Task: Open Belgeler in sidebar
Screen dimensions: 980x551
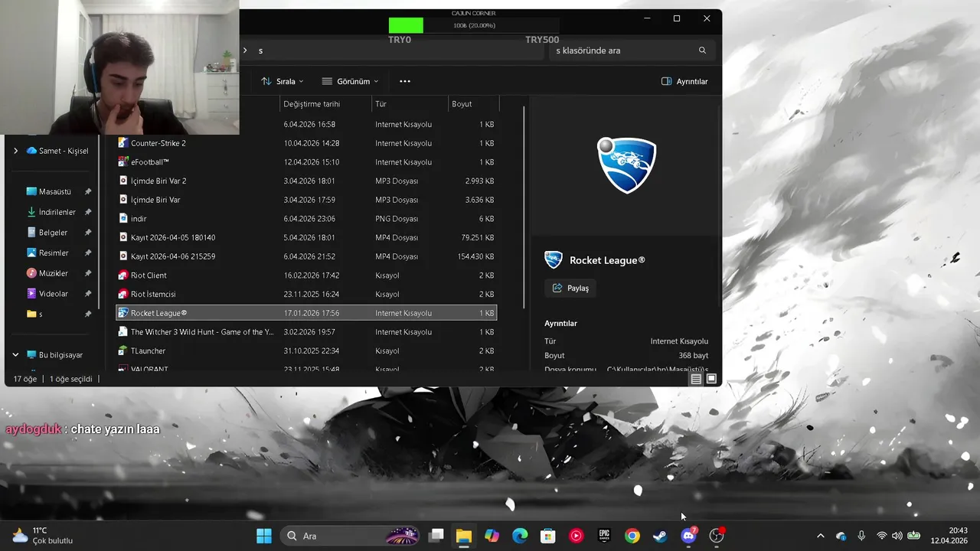Action: point(54,233)
